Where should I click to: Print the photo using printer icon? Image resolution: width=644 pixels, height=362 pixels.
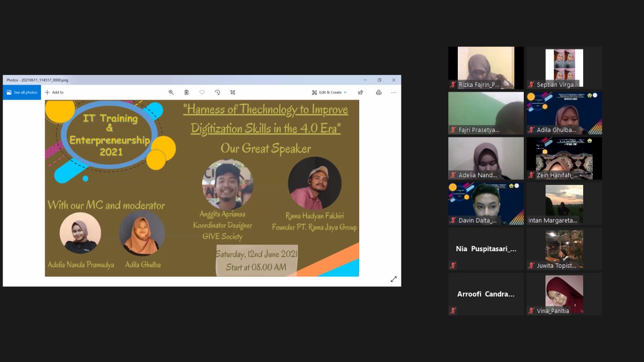[378, 93]
